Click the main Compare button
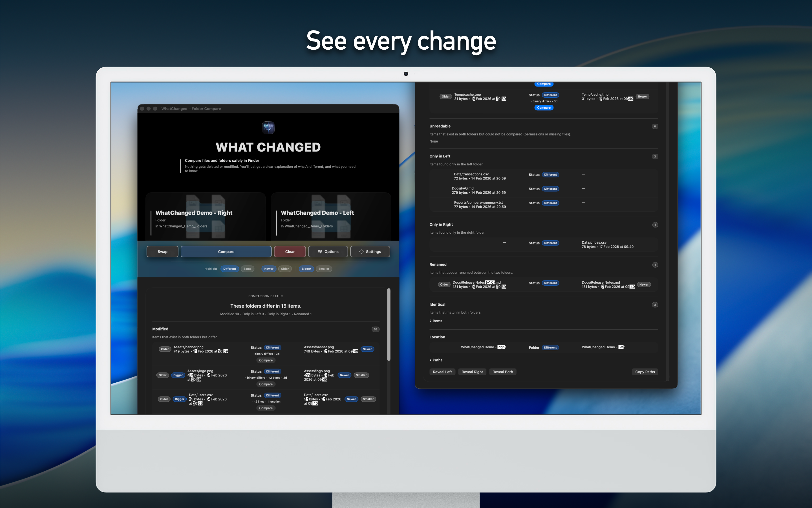Screen dimensions: 812x508 coord(226,252)
